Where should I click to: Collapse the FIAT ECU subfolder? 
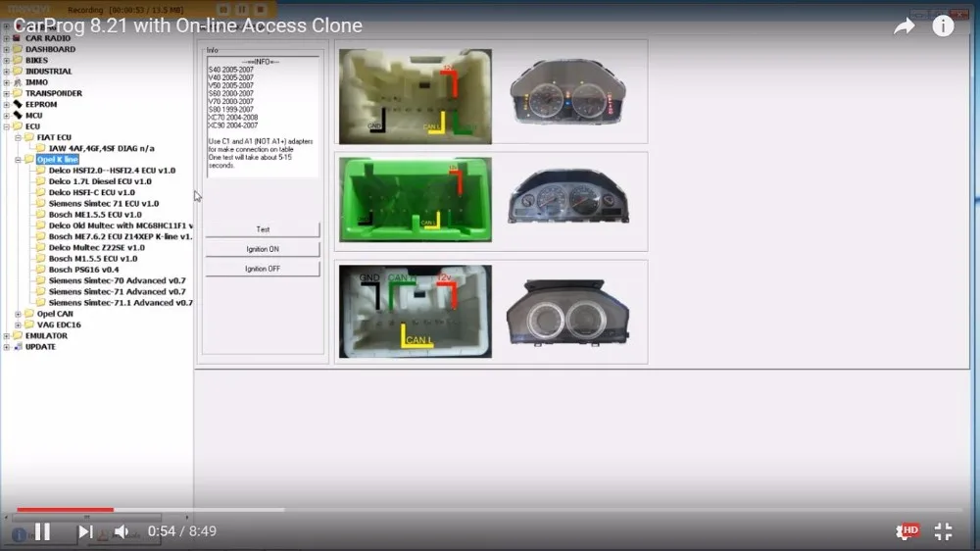[18, 137]
